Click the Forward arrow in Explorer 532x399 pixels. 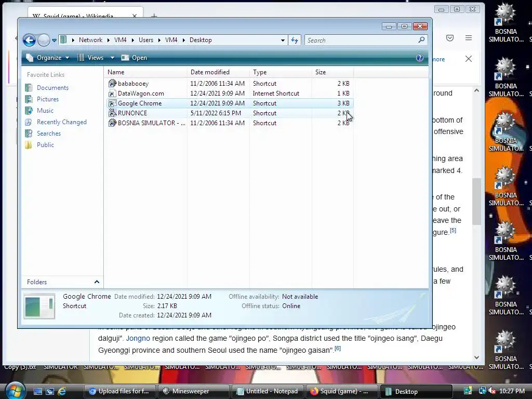[44, 40]
